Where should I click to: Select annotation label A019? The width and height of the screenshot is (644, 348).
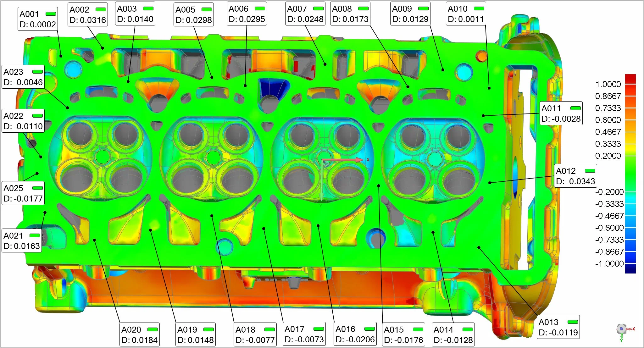[196, 334]
